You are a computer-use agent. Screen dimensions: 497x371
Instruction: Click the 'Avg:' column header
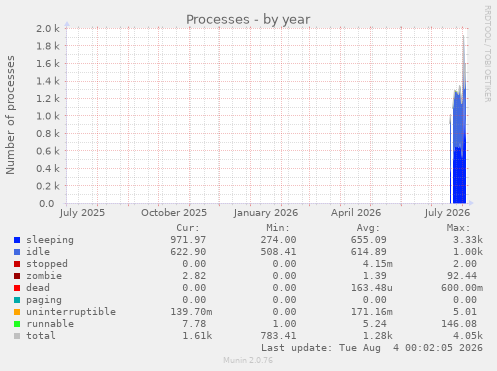368,228
